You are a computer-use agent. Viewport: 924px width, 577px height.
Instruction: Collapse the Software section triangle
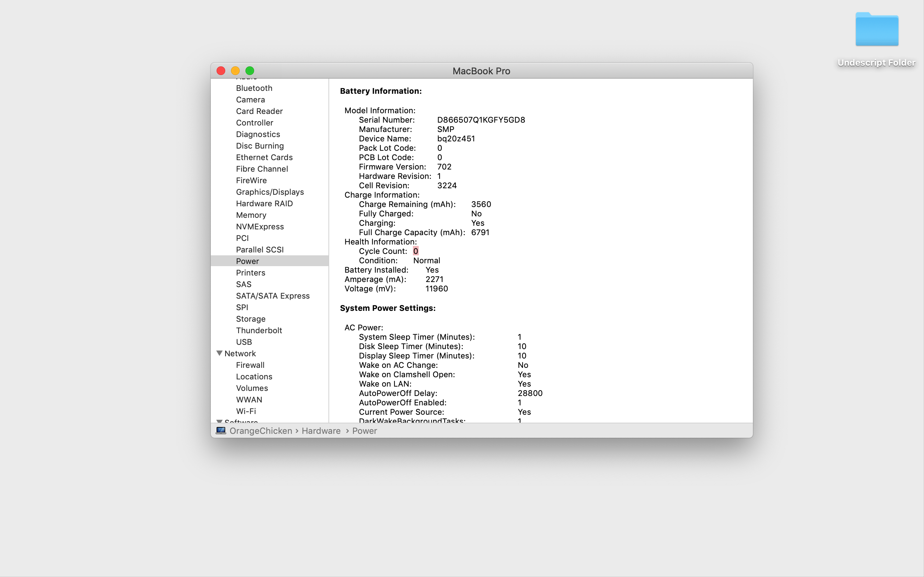coord(219,421)
